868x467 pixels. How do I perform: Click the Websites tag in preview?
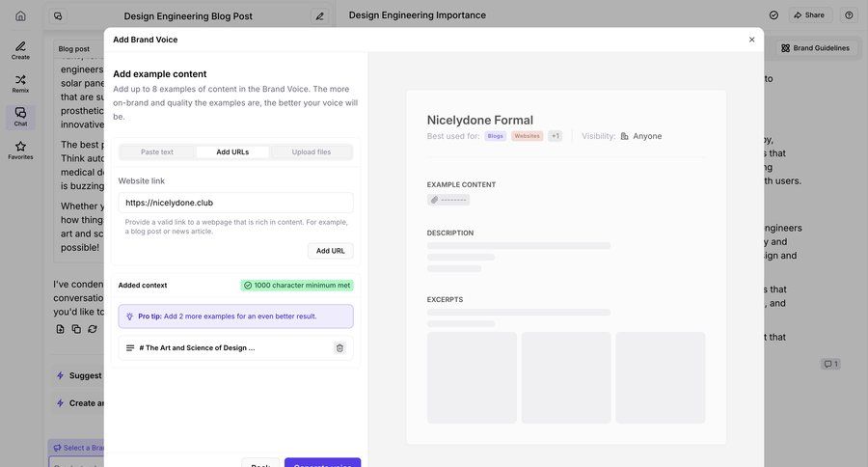point(527,136)
